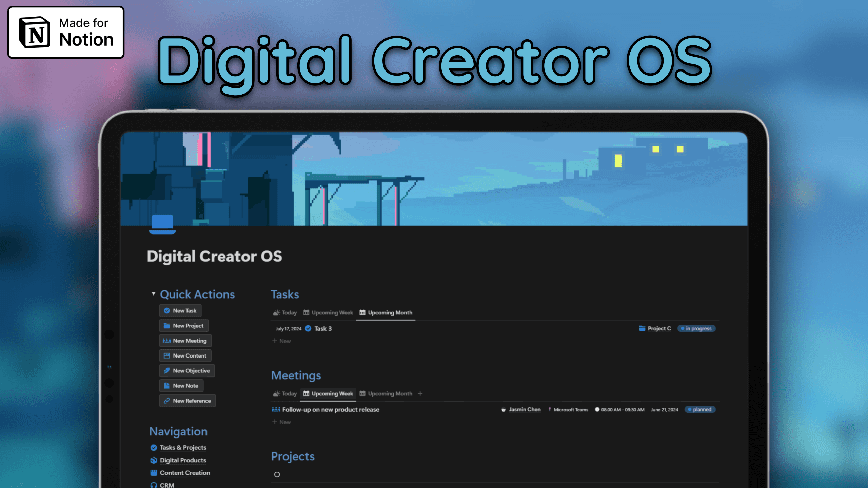Add a new row under Meetings
This screenshot has height=488, width=868.
tap(281, 422)
